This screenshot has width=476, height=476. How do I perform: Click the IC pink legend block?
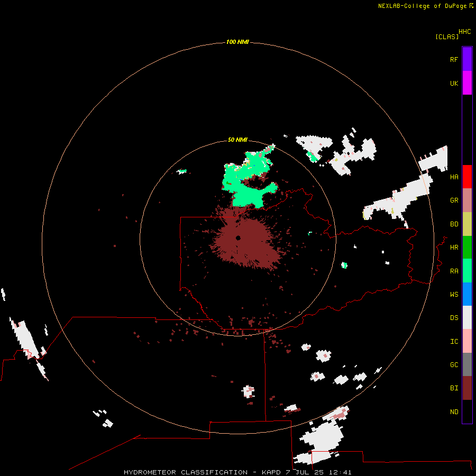click(x=467, y=341)
